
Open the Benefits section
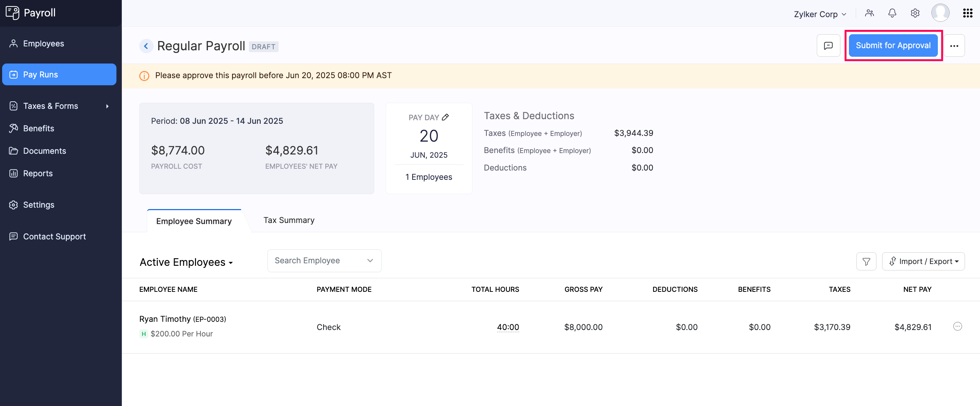pos(39,128)
